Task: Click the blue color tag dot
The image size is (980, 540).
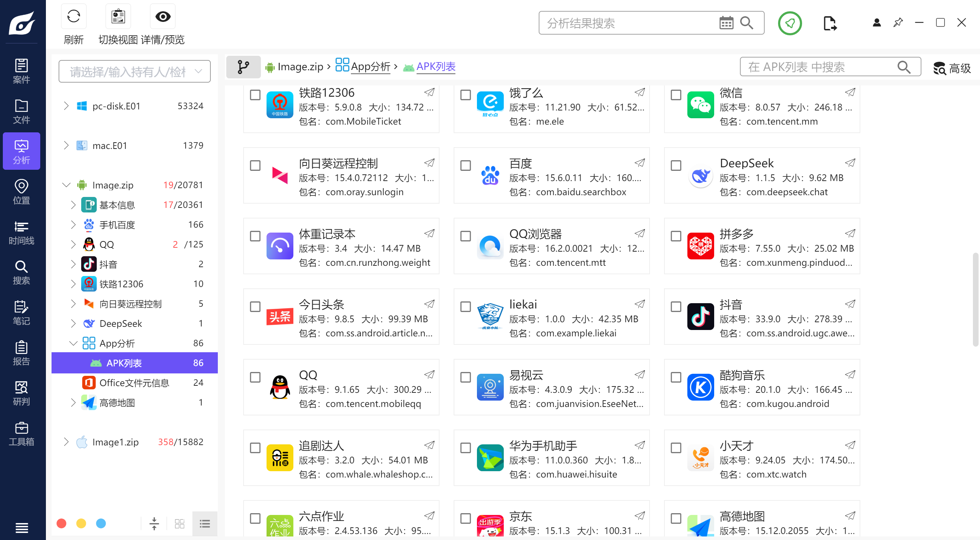Action: click(x=101, y=524)
